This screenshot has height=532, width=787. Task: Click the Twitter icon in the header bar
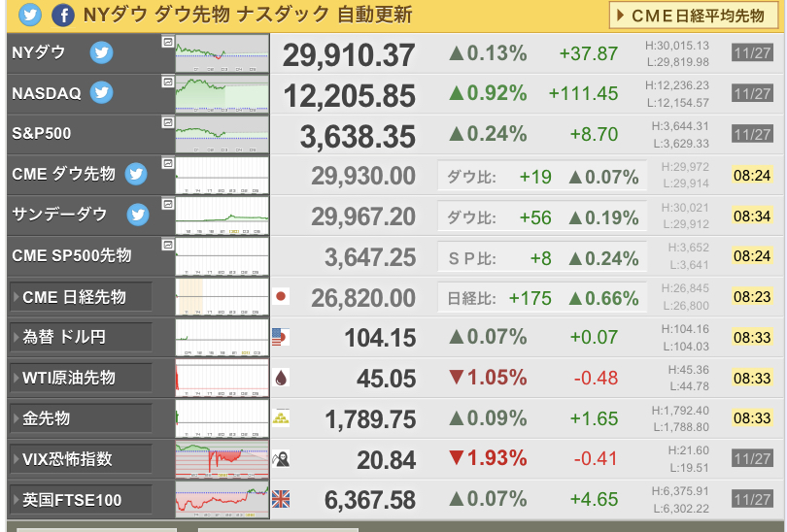(x=30, y=16)
